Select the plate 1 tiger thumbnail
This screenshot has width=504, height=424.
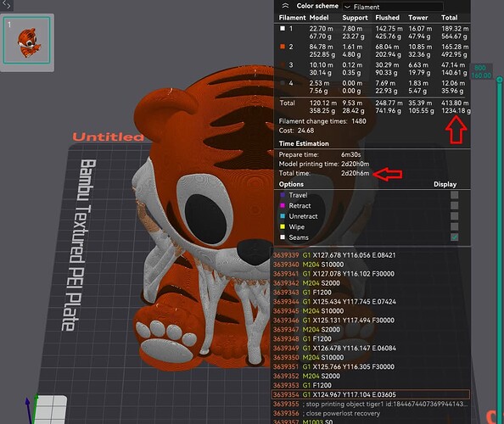26,41
